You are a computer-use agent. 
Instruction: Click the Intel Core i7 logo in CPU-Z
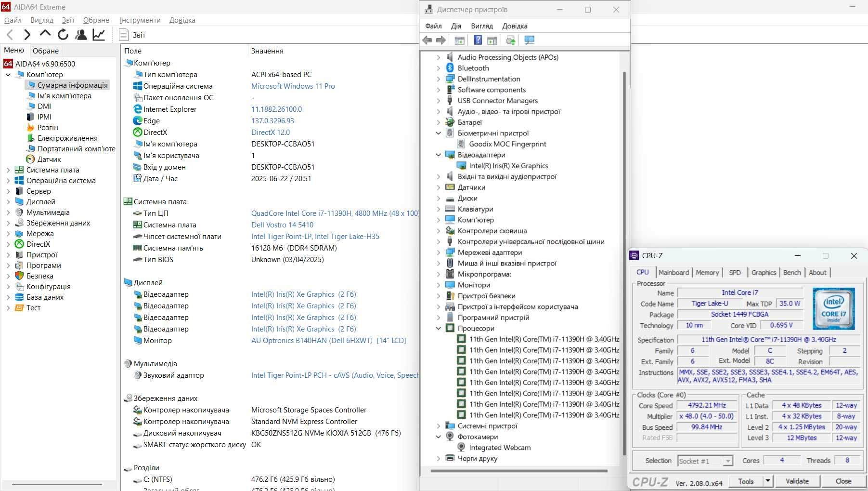(x=833, y=308)
